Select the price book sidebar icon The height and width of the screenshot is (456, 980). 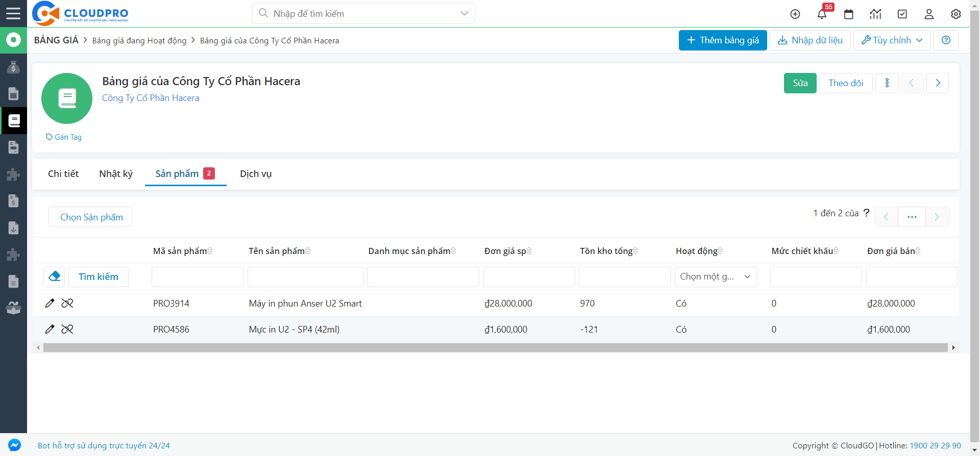(14, 121)
